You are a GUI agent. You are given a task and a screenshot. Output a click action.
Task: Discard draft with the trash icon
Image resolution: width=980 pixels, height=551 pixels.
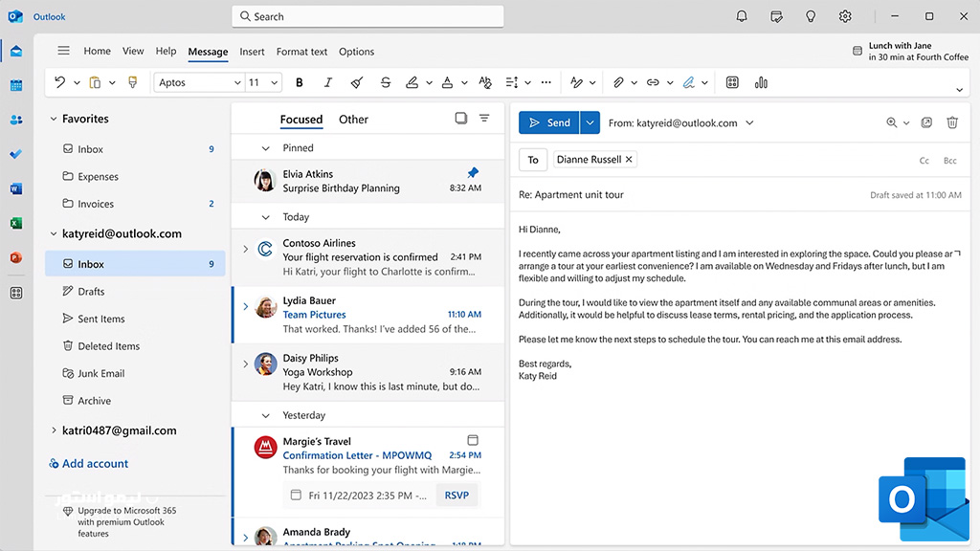(952, 122)
